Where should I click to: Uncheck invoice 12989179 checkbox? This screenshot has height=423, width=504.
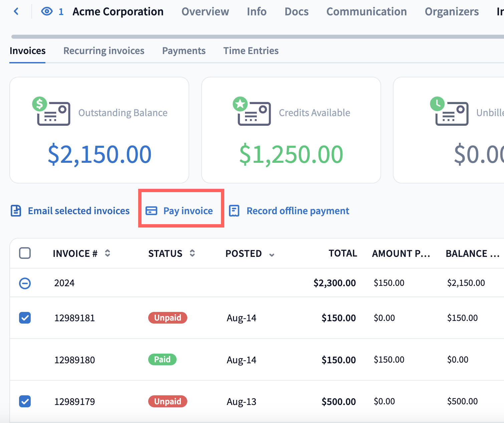click(25, 401)
